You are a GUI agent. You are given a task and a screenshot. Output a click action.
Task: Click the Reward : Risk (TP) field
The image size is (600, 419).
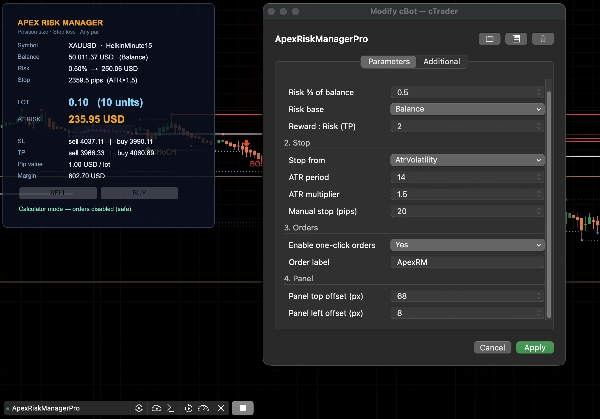tap(467, 126)
